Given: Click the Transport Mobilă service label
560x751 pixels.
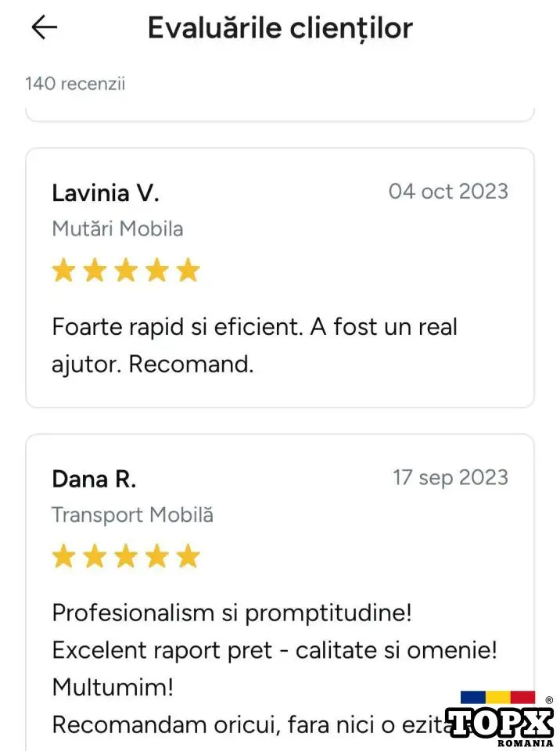Looking at the screenshot, I should [132, 515].
